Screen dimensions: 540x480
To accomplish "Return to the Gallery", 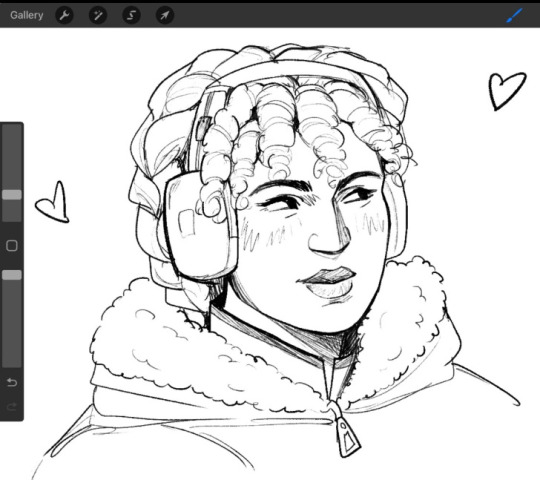I will pyautogui.click(x=27, y=15).
